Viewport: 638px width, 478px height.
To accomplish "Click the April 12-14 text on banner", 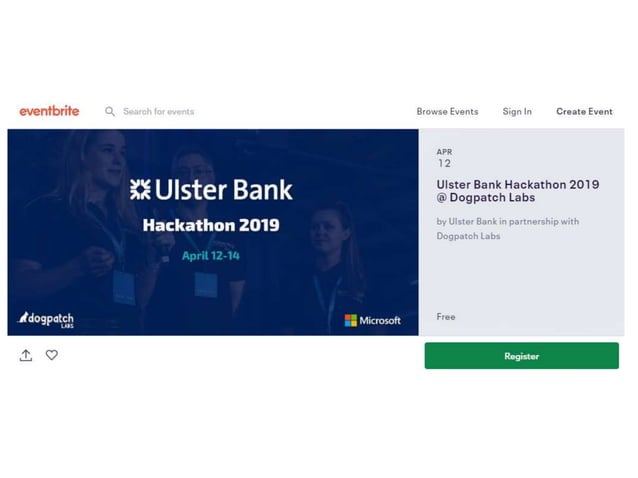I will click(211, 255).
